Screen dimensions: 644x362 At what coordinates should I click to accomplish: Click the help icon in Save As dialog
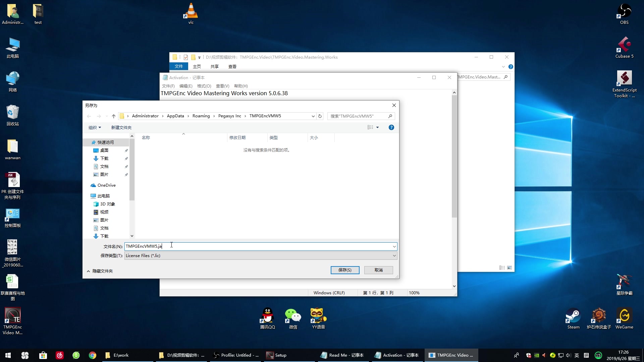pos(391,127)
